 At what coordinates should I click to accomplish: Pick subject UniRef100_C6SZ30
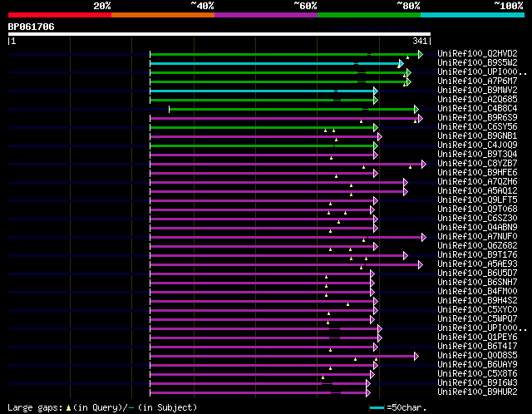477,218
